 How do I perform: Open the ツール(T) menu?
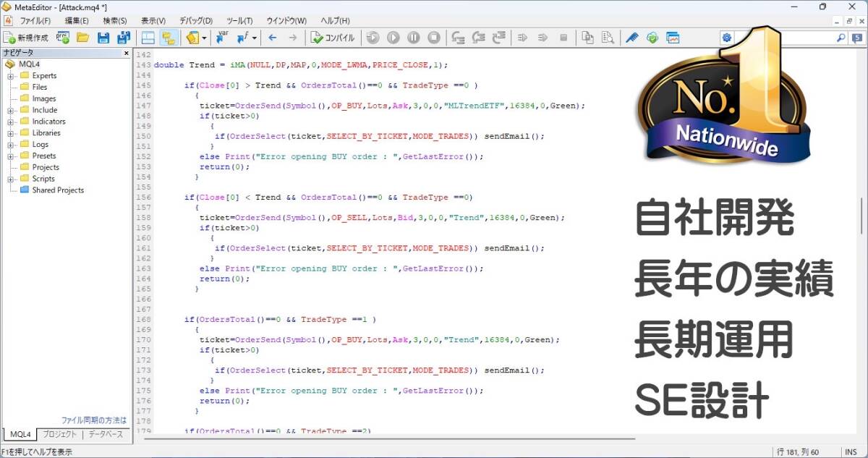point(239,21)
